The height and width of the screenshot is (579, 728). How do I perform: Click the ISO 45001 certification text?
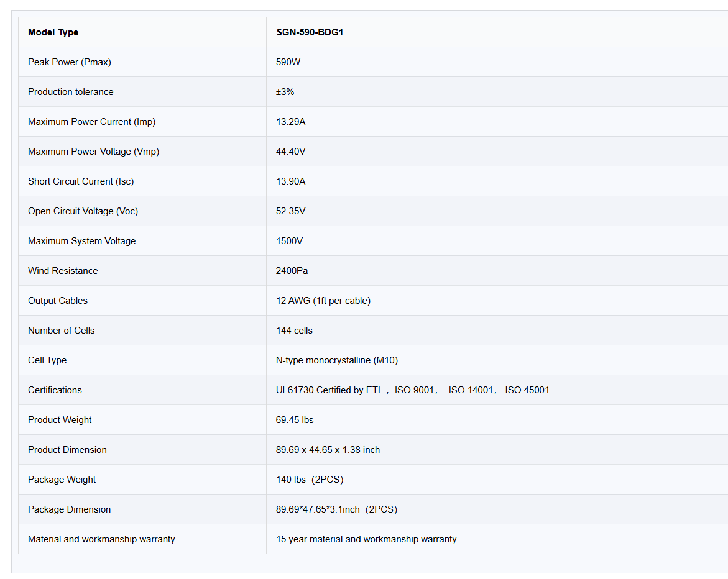(x=527, y=390)
